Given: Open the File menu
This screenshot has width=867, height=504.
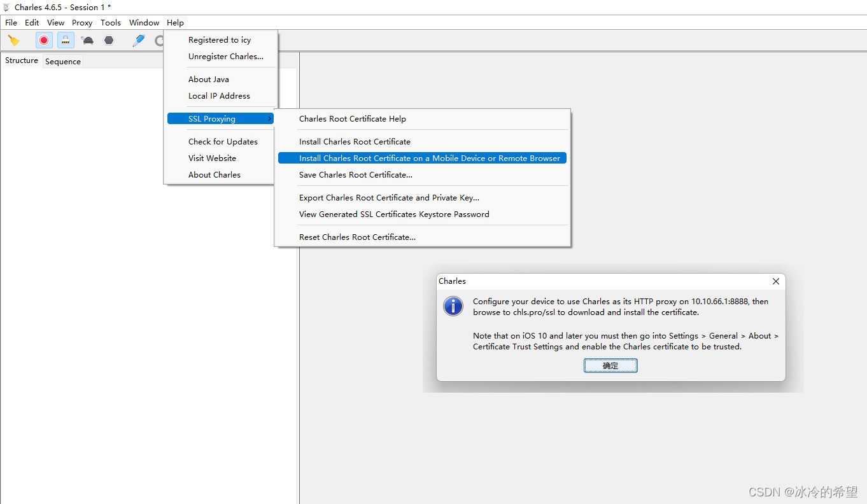Looking at the screenshot, I should [11, 22].
